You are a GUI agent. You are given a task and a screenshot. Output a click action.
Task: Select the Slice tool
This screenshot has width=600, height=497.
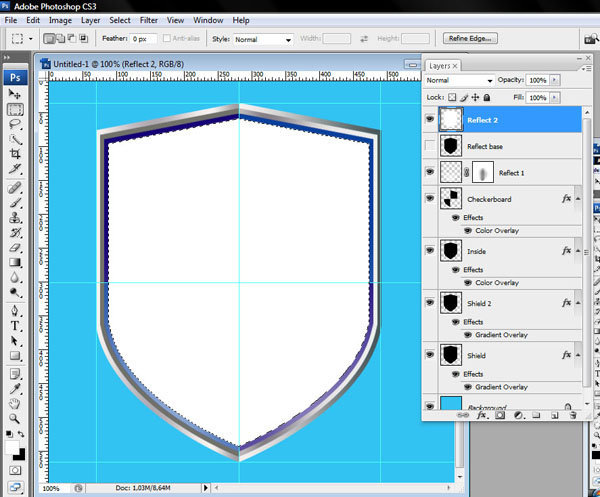15,169
